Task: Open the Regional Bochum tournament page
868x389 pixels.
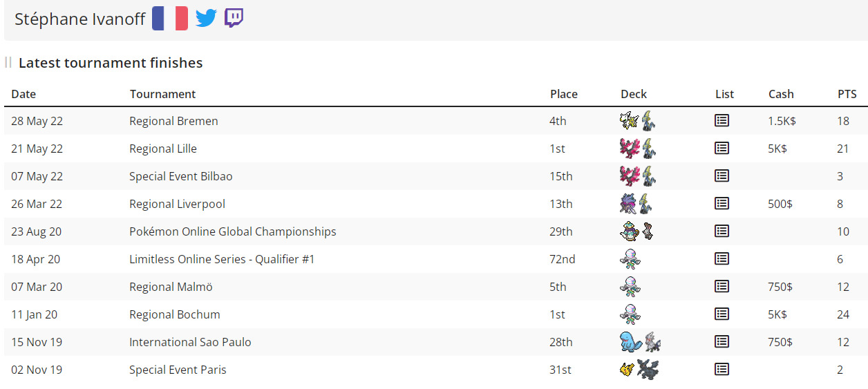Action: tap(174, 314)
